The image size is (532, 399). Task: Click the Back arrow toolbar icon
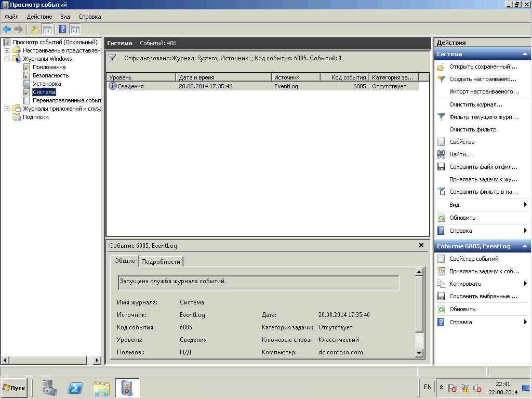(x=7, y=29)
